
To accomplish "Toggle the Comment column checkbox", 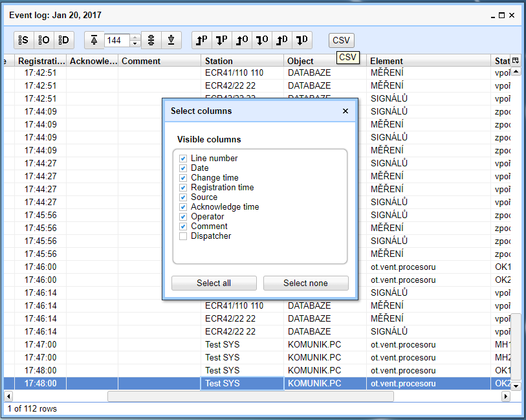I will pyautogui.click(x=183, y=227).
